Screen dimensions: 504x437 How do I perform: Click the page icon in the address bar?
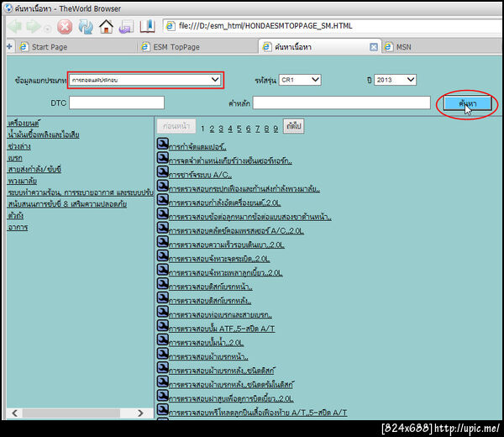click(x=171, y=26)
